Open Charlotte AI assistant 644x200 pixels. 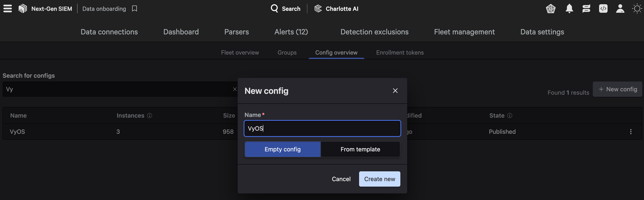tap(336, 8)
